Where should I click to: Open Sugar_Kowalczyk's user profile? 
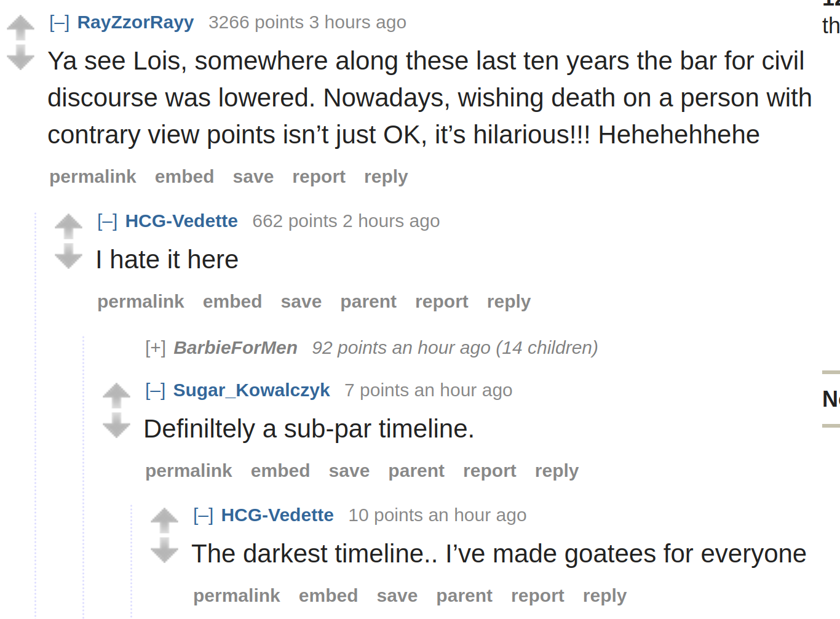252,390
